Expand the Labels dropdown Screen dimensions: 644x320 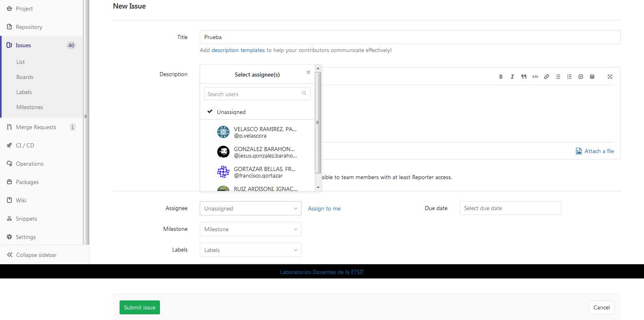coord(250,250)
